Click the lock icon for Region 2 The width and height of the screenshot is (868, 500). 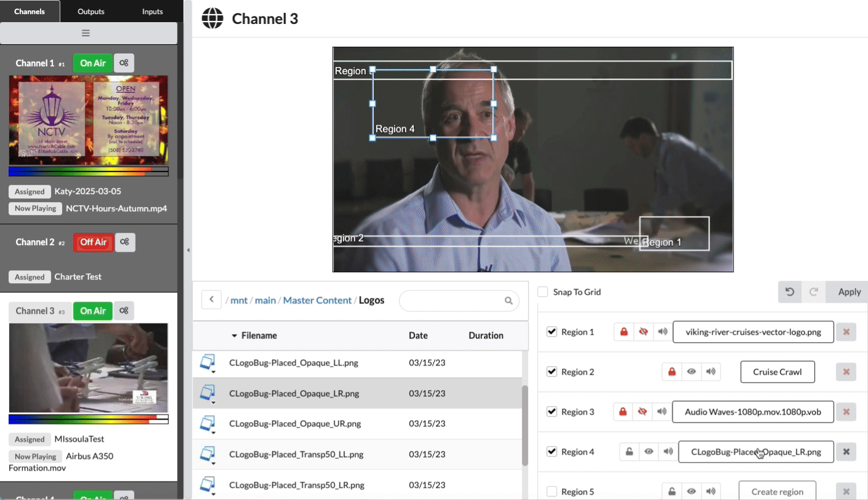672,372
